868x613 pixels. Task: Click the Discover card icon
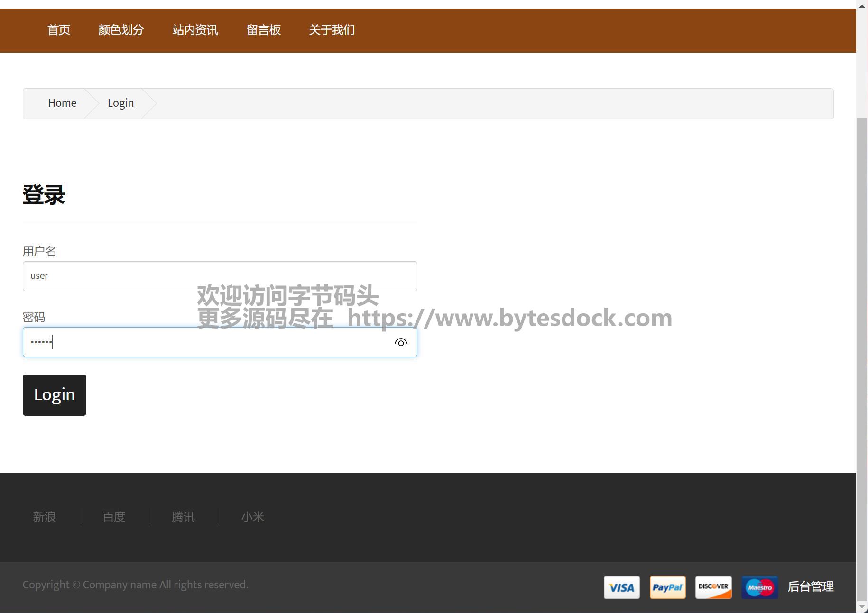point(713,587)
